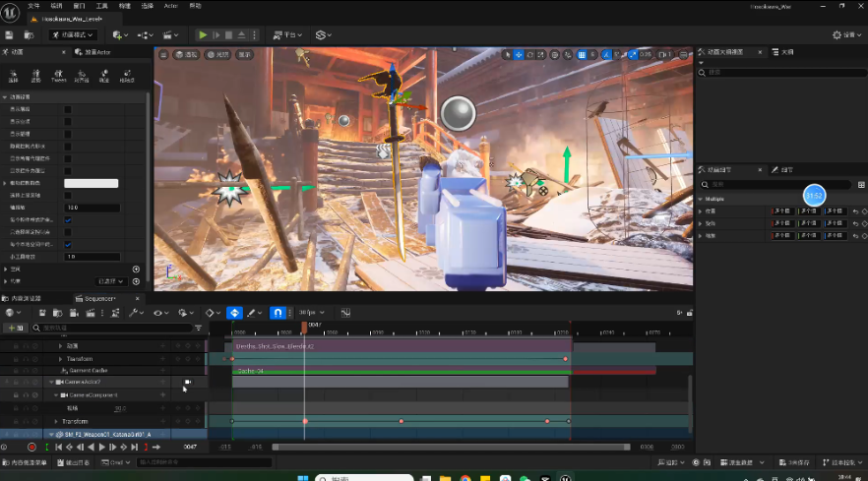Image resolution: width=868 pixels, height=481 pixels.
Task: Toggle the third checkbox in animation settings
Action: [68, 134]
